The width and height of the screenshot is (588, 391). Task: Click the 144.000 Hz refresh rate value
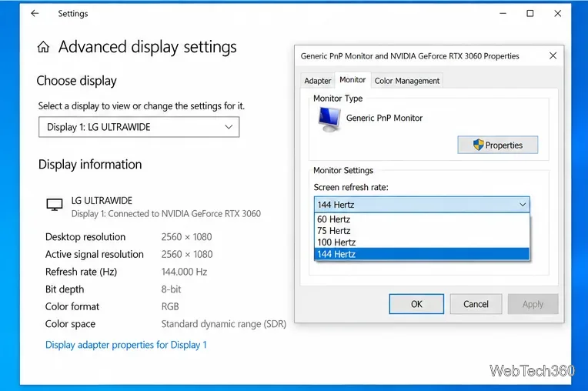184,272
